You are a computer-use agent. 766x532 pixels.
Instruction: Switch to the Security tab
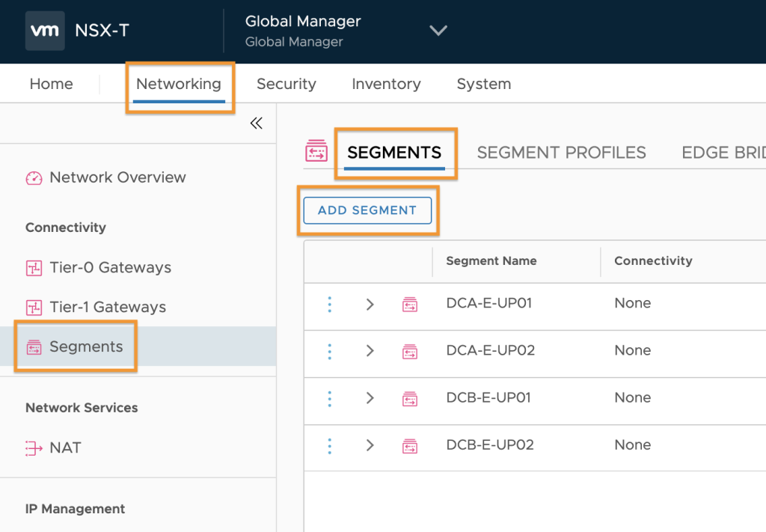tap(287, 84)
